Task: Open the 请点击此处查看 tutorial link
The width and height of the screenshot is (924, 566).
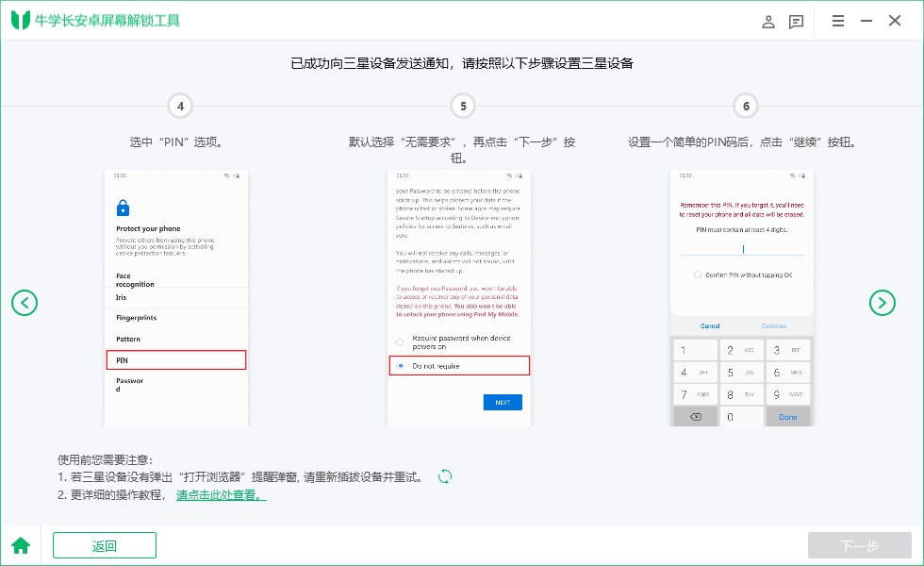Action: pyautogui.click(x=221, y=495)
